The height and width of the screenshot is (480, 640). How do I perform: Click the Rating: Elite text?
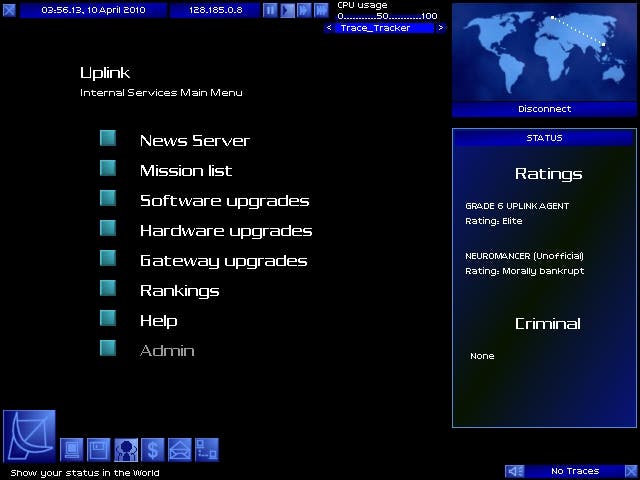494,221
